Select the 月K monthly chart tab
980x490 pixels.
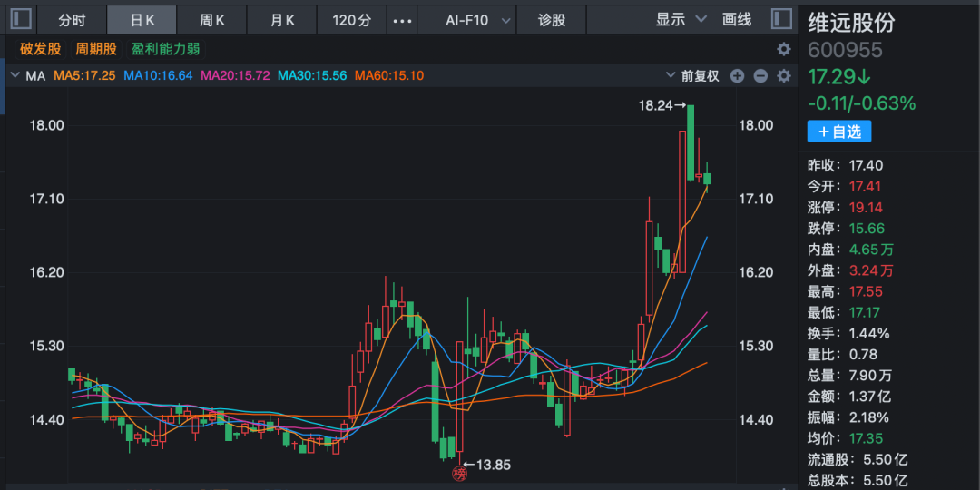click(283, 20)
